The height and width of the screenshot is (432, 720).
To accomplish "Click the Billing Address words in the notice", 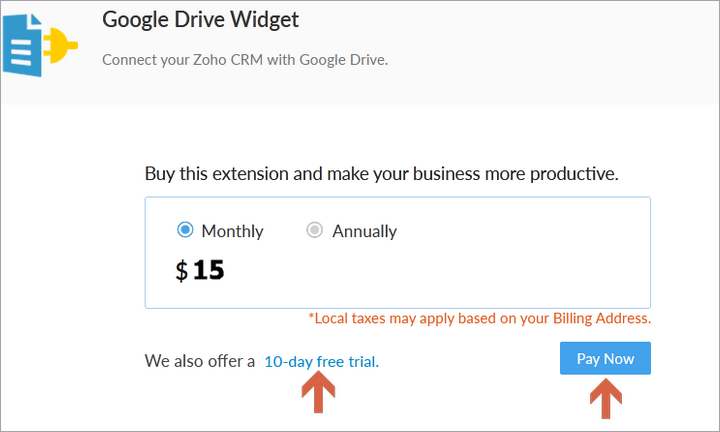I will [602, 318].
